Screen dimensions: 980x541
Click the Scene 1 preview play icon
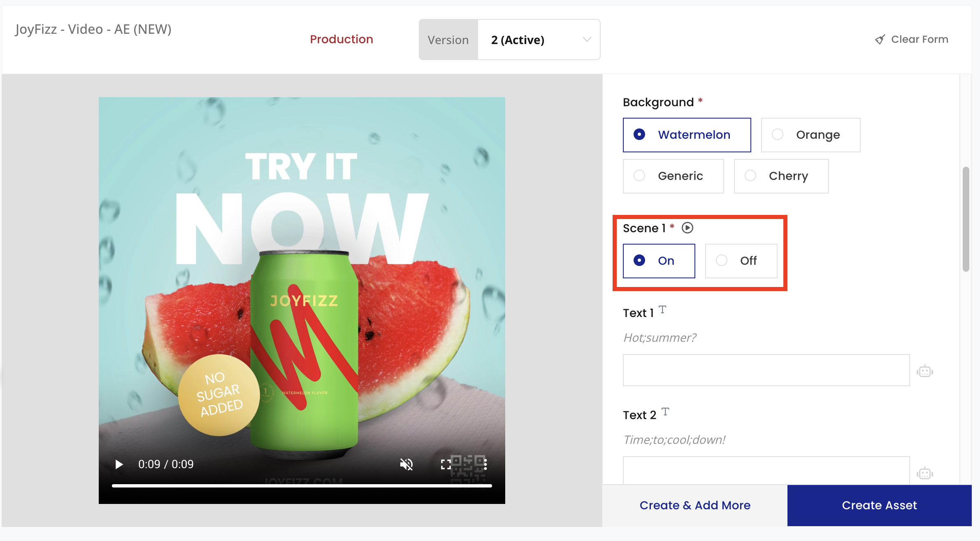pyautogui.click(x=687, y=228)
